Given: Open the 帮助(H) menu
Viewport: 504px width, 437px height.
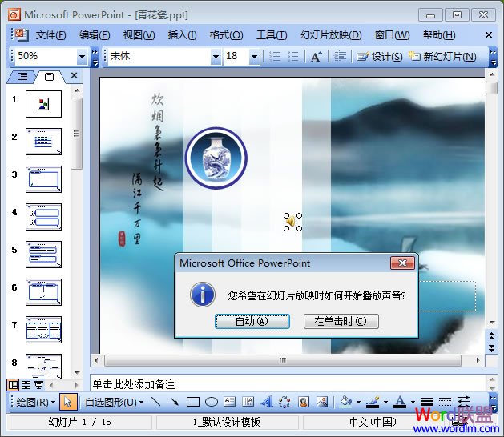Looking at the screenshot, I should (439, 35).
